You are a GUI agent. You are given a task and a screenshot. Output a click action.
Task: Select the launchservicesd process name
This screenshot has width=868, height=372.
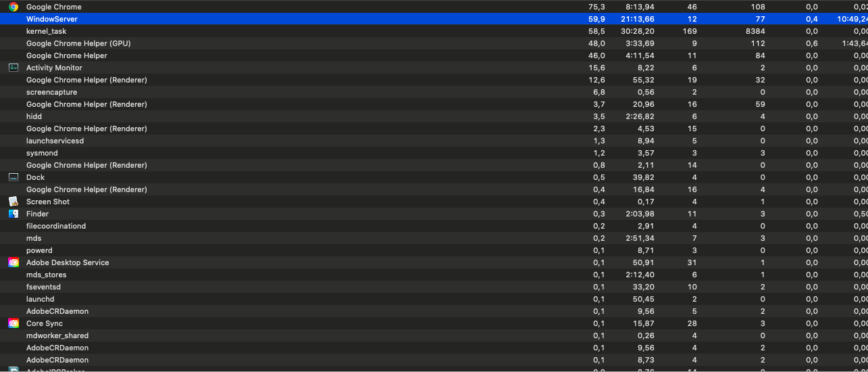[55, 141]
